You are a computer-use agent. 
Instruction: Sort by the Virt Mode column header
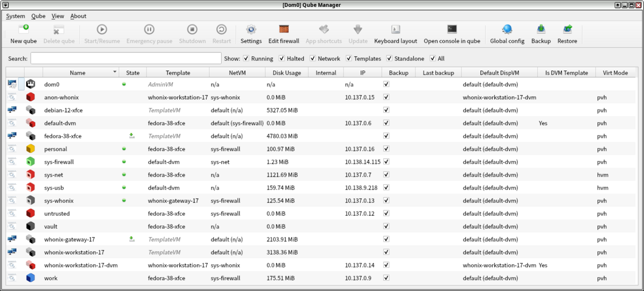[x=615, y=72]
